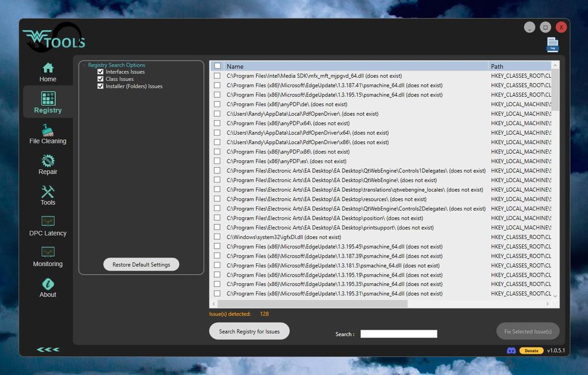Maximize the W Tools window

545,27
